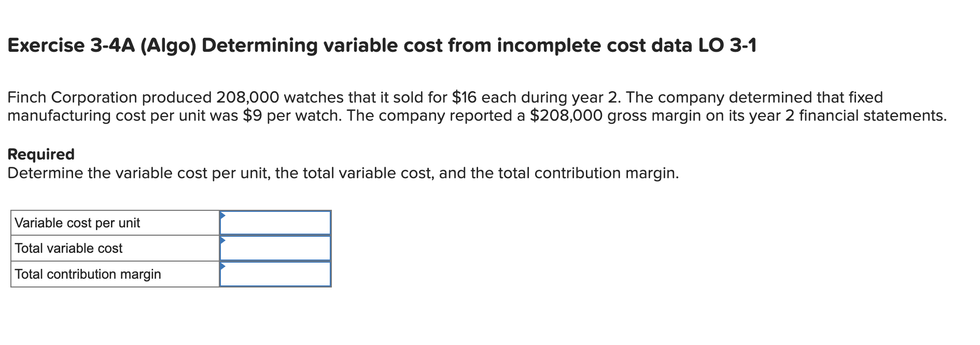Click the blue flag icon beside Total contribution margin field
This screenshot has width=980, height=345.
pos(223,267)
